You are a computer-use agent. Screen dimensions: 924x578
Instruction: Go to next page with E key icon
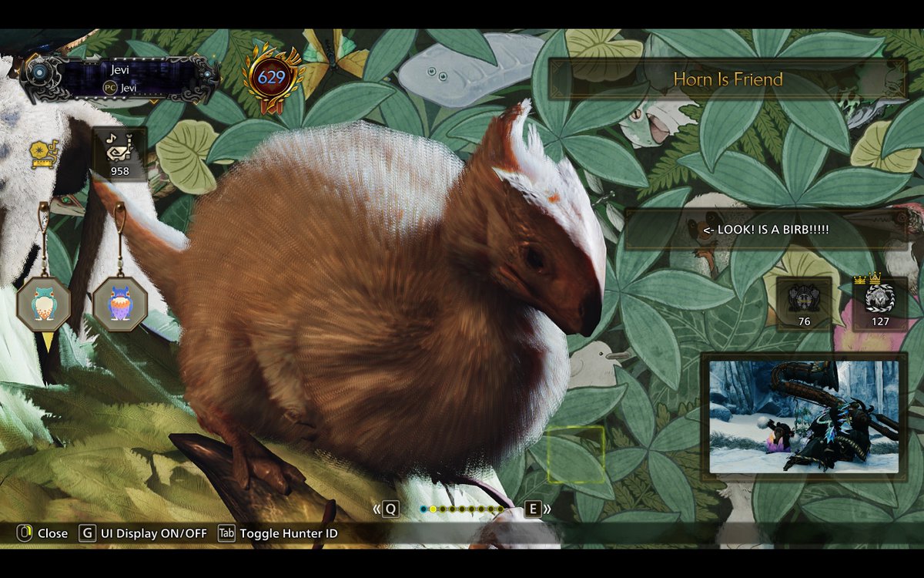coord(534,509)
